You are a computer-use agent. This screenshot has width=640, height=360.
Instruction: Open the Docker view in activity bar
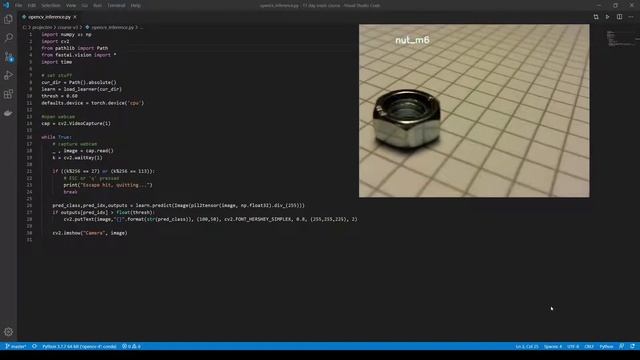(8, 113)
